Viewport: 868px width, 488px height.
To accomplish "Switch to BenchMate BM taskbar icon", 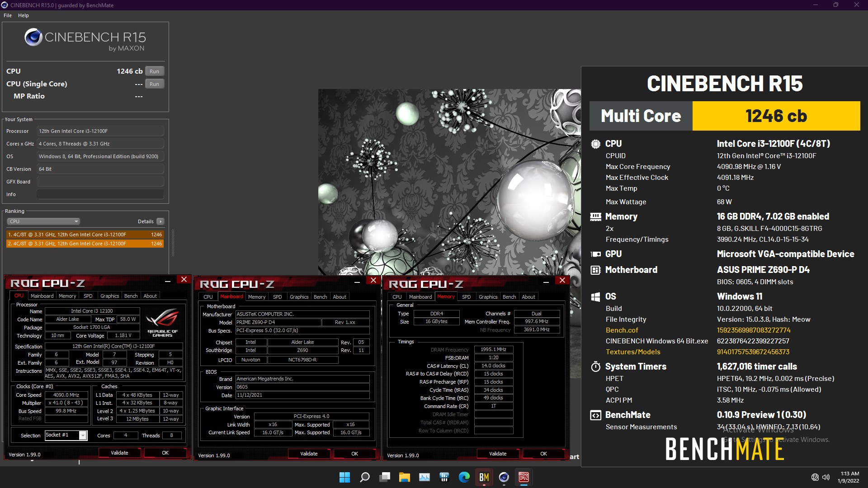I will [484, 477].
